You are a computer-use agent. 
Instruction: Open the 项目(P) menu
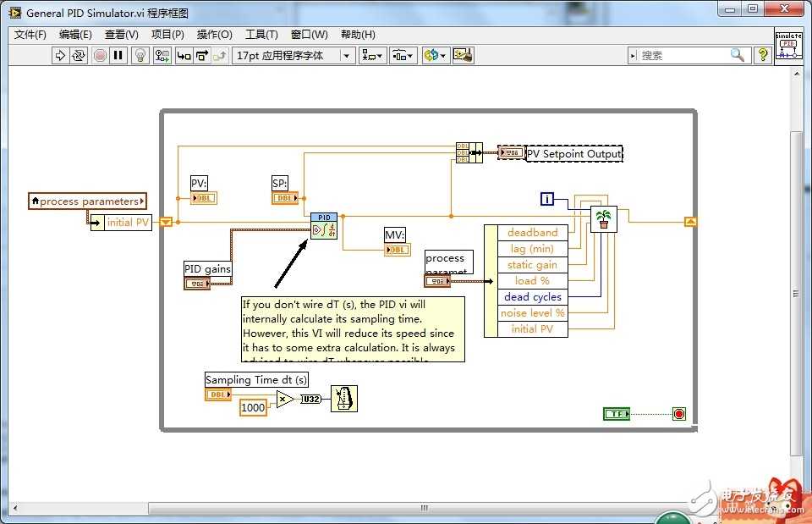coord(167,34)
